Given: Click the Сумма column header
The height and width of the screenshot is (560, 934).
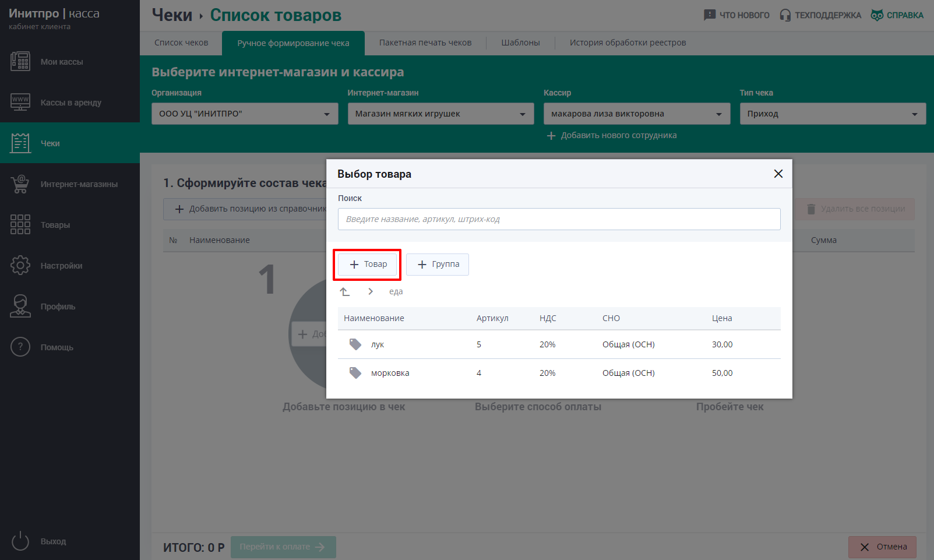Looking at the screenshot, I should (824, 240).
